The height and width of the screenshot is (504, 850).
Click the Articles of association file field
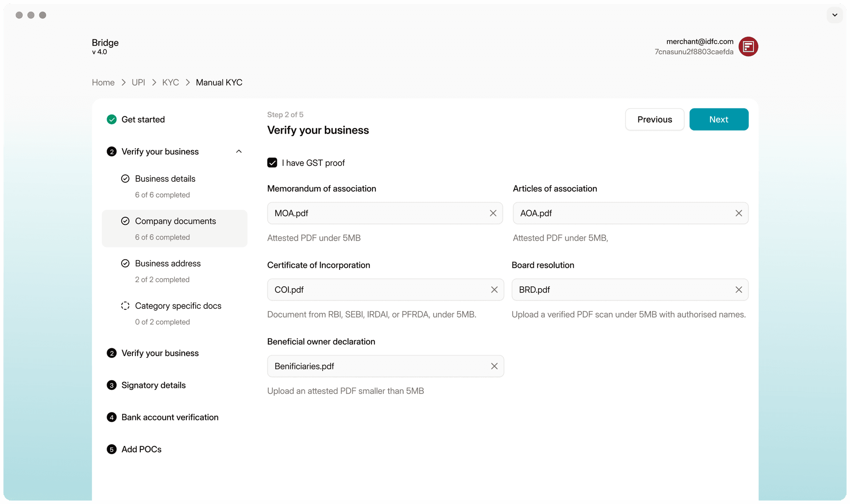pyautogui.click(x=630, y=213)
